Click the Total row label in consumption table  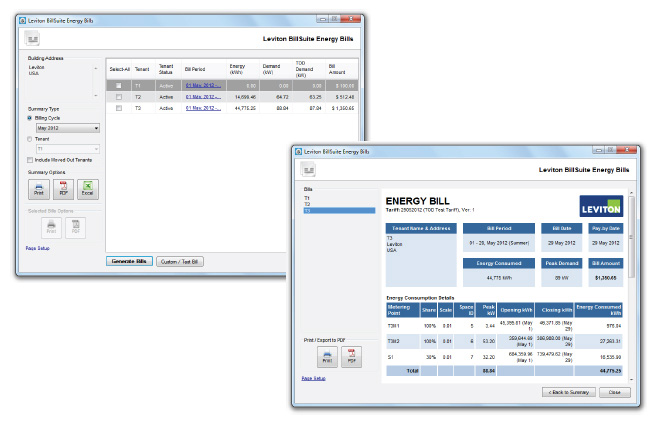412,371
